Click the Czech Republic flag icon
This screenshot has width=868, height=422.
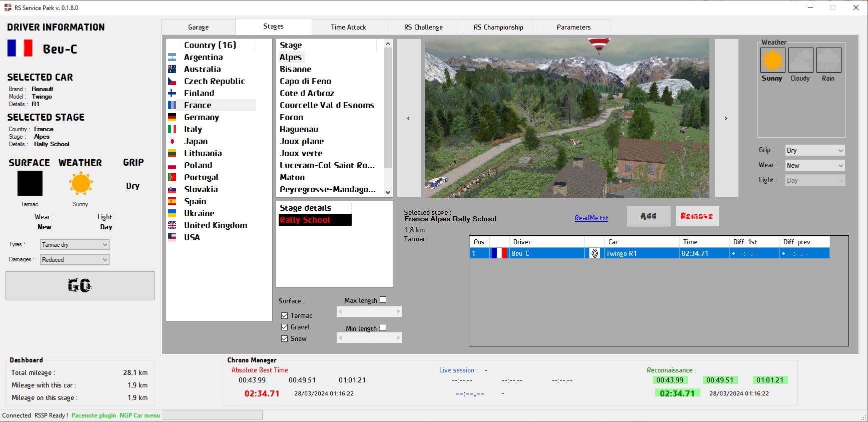(172, 81)
